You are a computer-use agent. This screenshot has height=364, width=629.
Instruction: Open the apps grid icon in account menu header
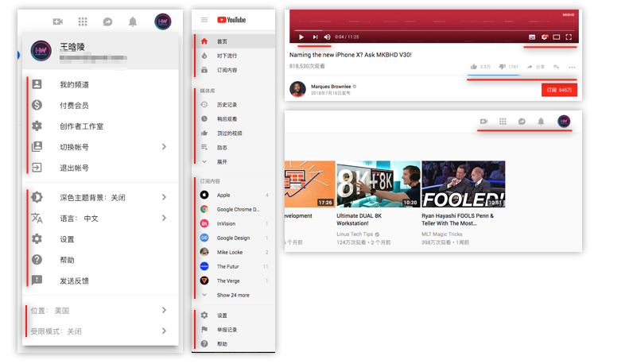pos(83,21)
